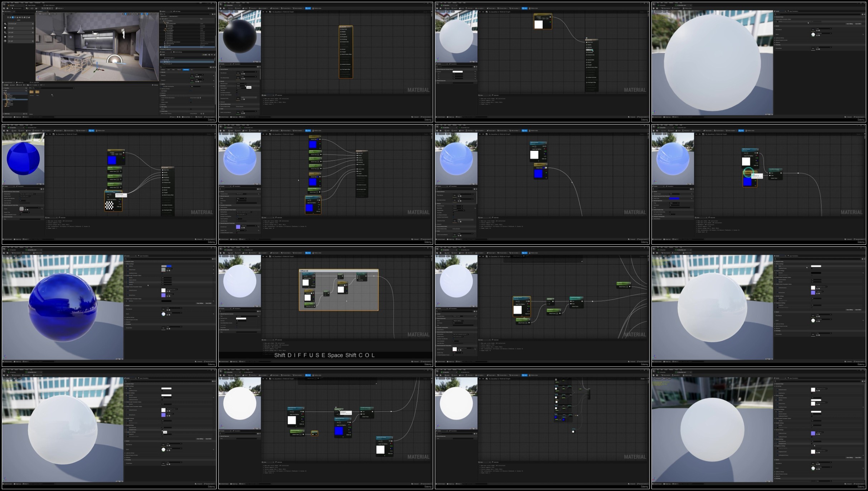Open the Platforms dropdown in kitchen scene frame

pos(59,8)
